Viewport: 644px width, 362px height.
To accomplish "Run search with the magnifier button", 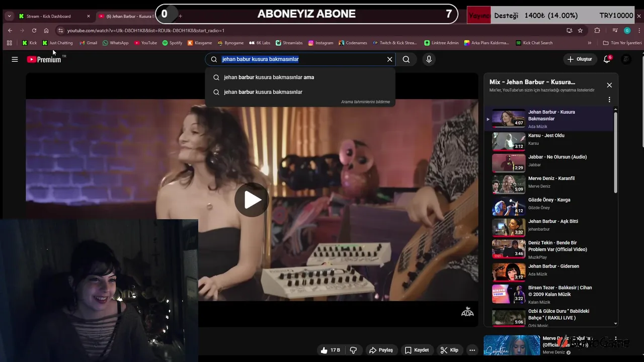I will [406, 59].
